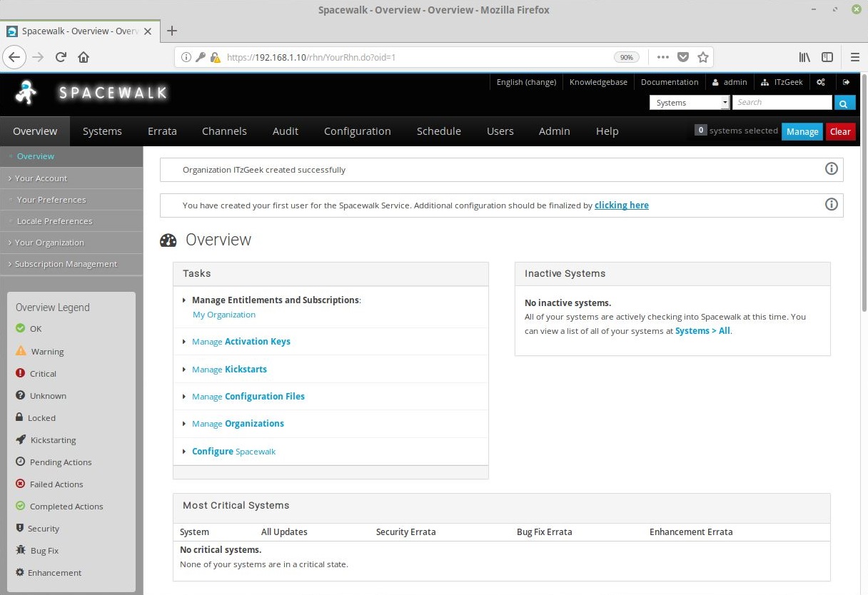This screenshot has height=595, width=868.
Task: Click the blue search magnifier button
Action: pos(844,103)
